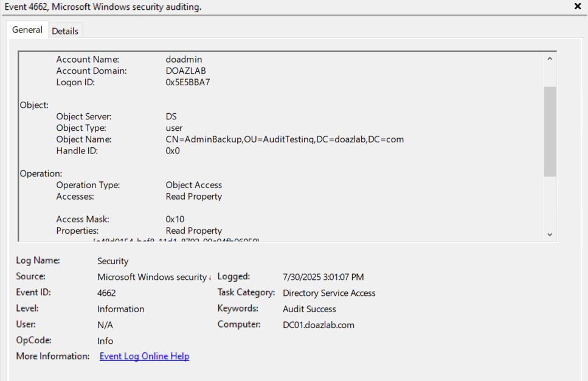Click the Object Access operation type value
The height and width of the screenshot is (381, 588).
pos(194,185)
